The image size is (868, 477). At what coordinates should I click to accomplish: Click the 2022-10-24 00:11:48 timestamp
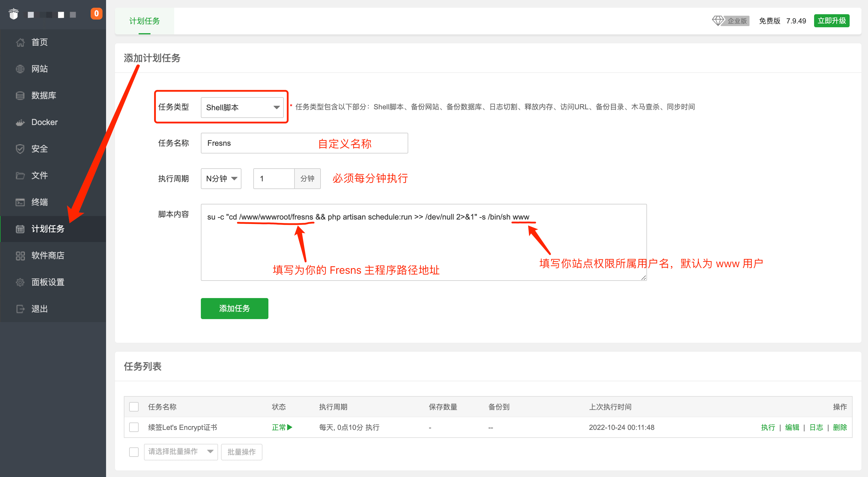pos(621,427)
